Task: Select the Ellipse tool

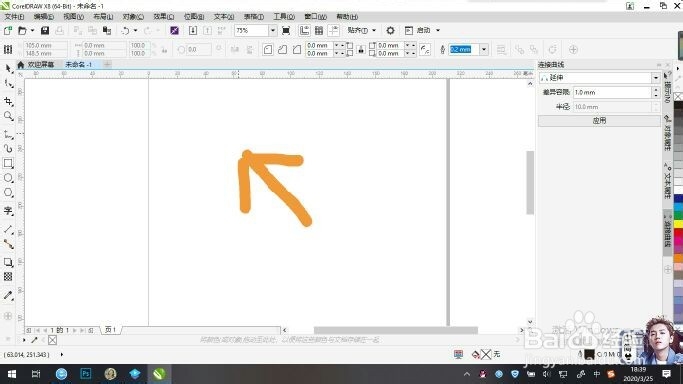Action: pos(8,178)
